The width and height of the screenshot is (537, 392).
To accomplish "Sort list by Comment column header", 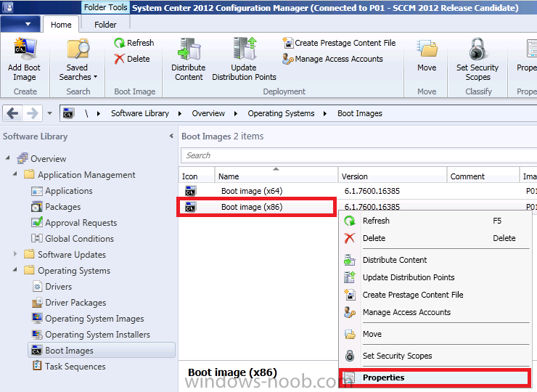I will coord(483,176).
